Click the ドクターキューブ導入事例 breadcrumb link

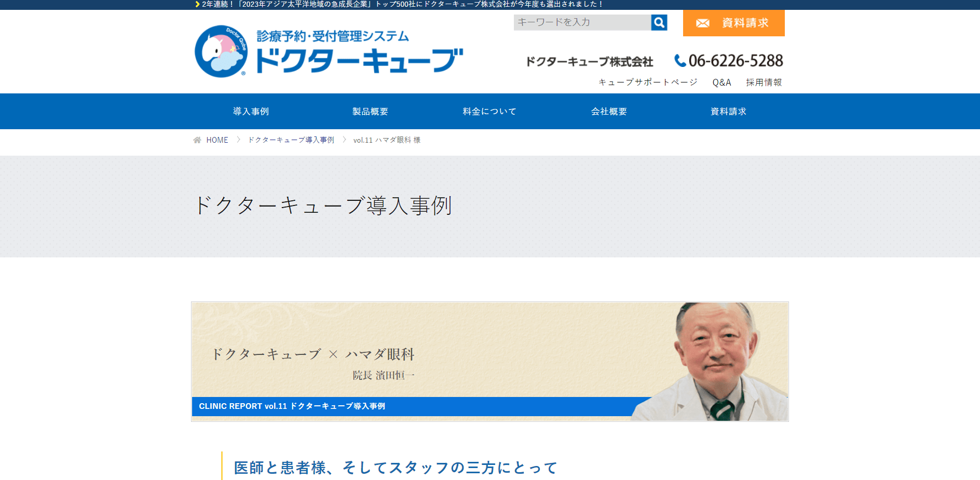pos(291,140)
